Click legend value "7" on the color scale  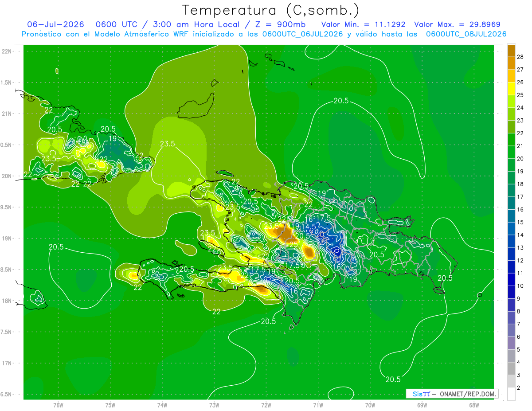coord(520,324)
